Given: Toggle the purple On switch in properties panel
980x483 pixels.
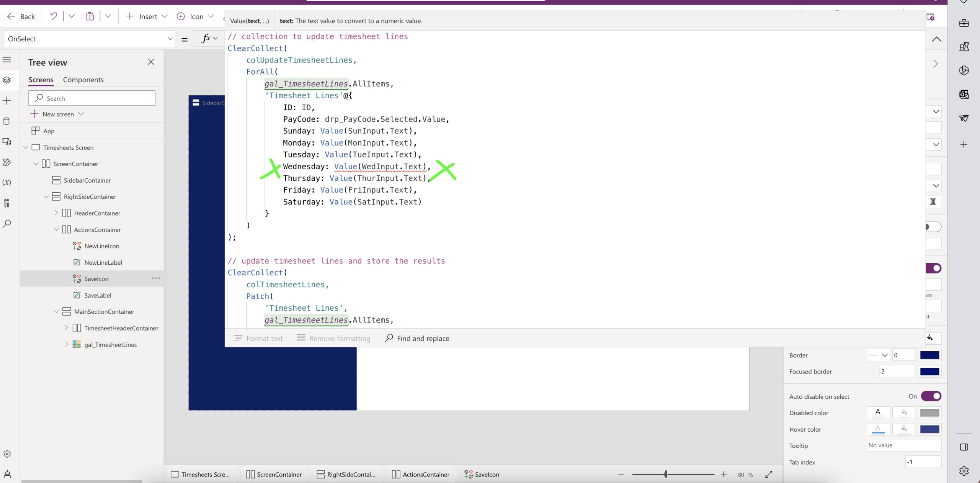Looking at the screenshot, I should (x=933, y=268).
